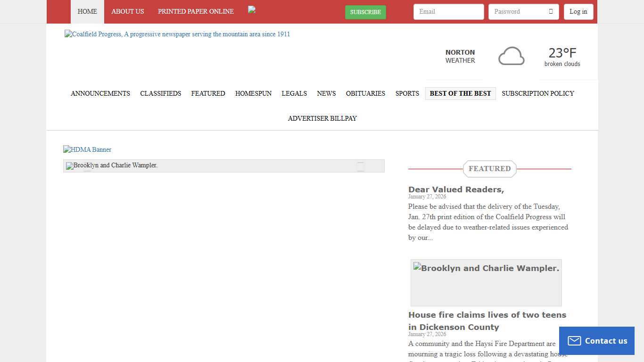644x362 pixels.
Task: Open the OBITUARIES section
Action: 365,93
